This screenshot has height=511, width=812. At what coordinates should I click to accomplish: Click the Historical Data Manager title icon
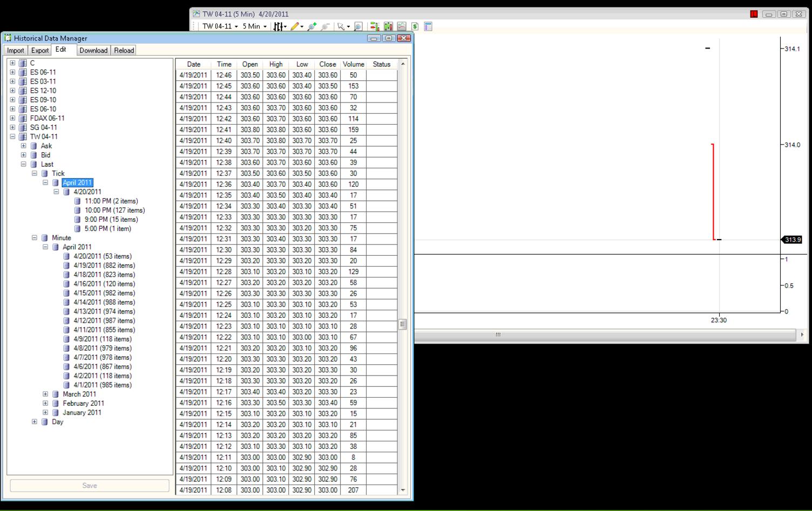8,38
